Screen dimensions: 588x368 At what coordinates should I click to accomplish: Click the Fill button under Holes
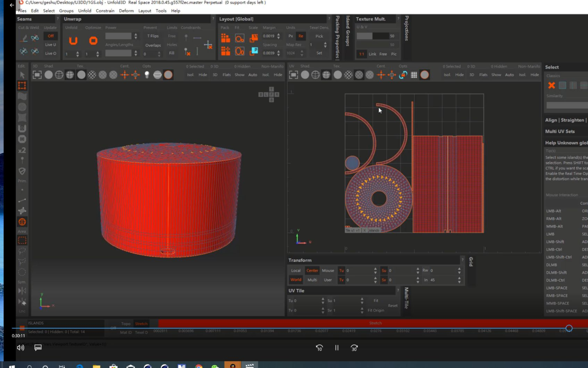pyautogui.click(x=171, y=53)
